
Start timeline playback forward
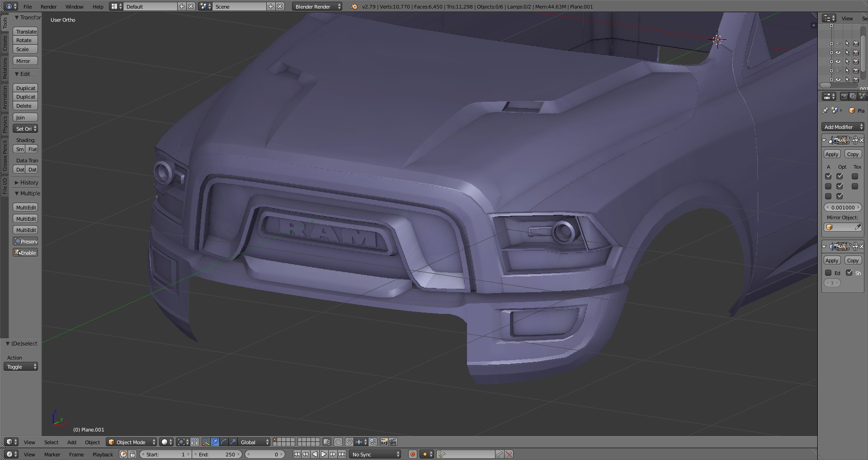tap(324, 454)
